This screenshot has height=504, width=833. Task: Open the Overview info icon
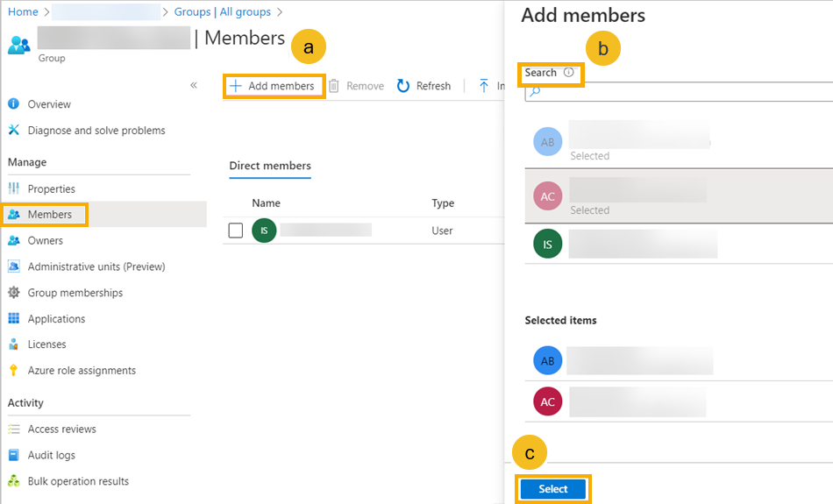(x=13, y=104)
